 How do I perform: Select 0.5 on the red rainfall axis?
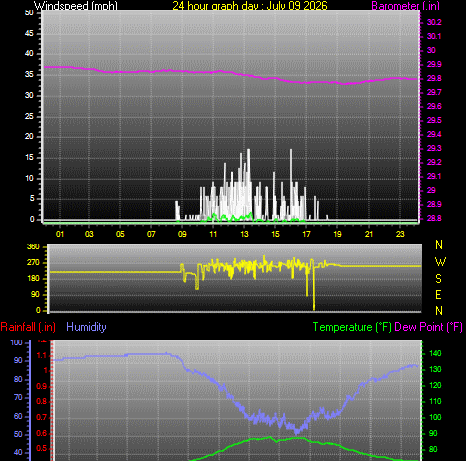42,449
